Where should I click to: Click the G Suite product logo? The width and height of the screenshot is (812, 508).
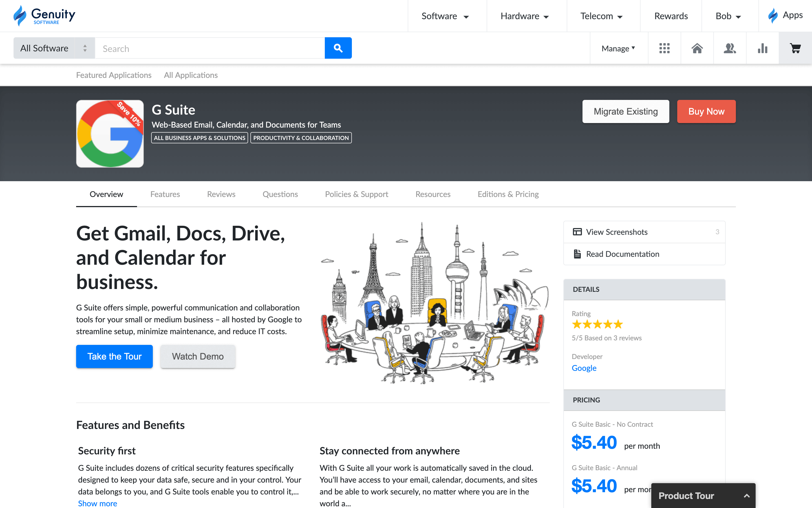click(x=110, y=134)
